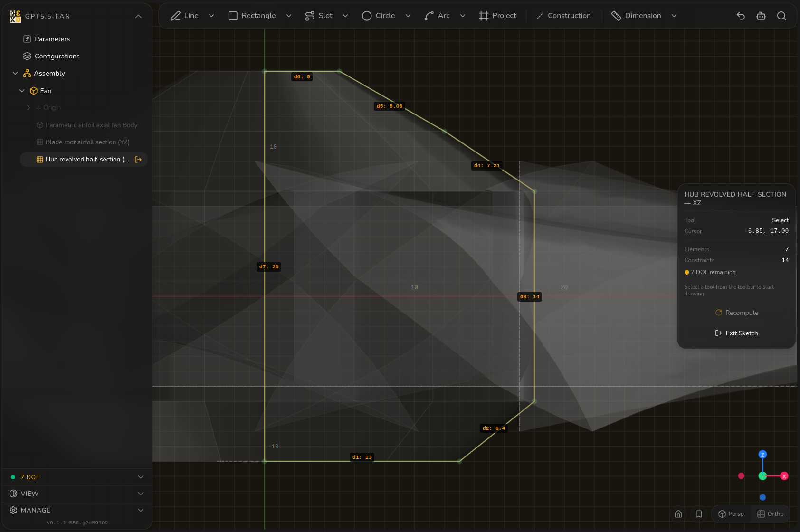Open the Slot tool dropdown

[x=345, y=16]
